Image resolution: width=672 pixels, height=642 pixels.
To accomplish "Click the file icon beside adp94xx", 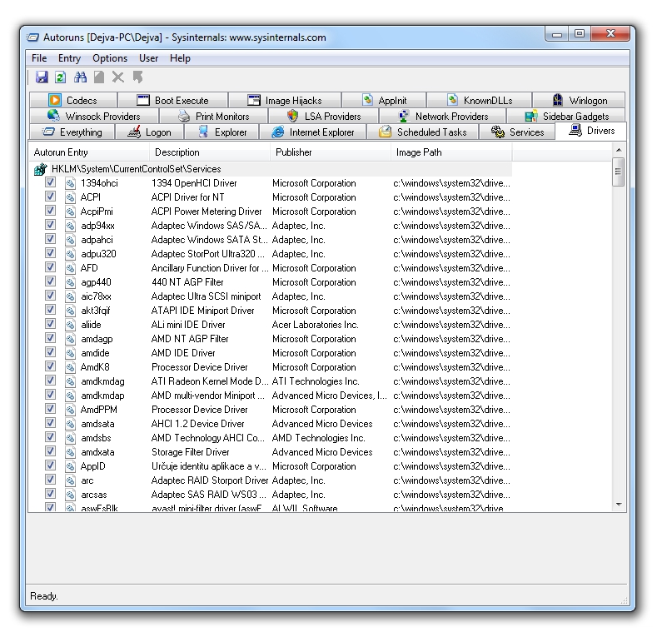I will [70, 226].
